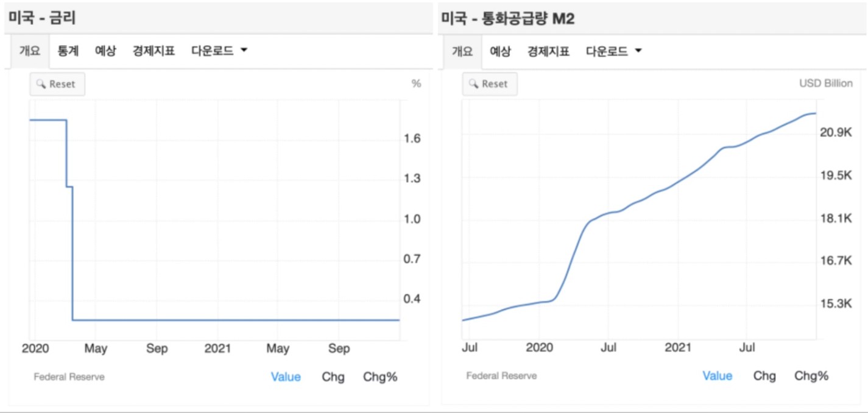Toggle Value view under interest rate chart

point(286,377)
